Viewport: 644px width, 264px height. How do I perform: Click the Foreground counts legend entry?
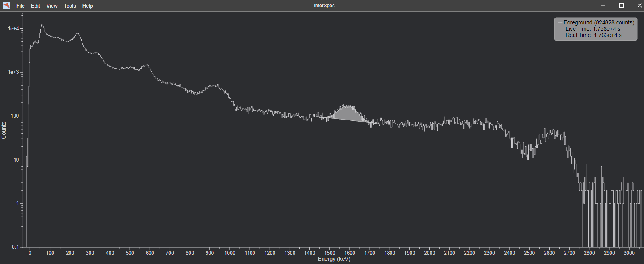[x=599, y=22]
